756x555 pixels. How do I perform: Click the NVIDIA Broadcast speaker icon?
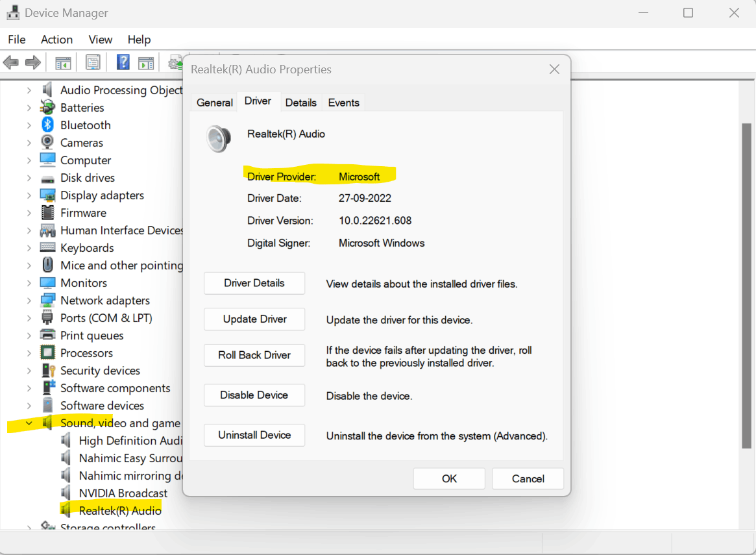pyautogui.click(x=66, y=493)
